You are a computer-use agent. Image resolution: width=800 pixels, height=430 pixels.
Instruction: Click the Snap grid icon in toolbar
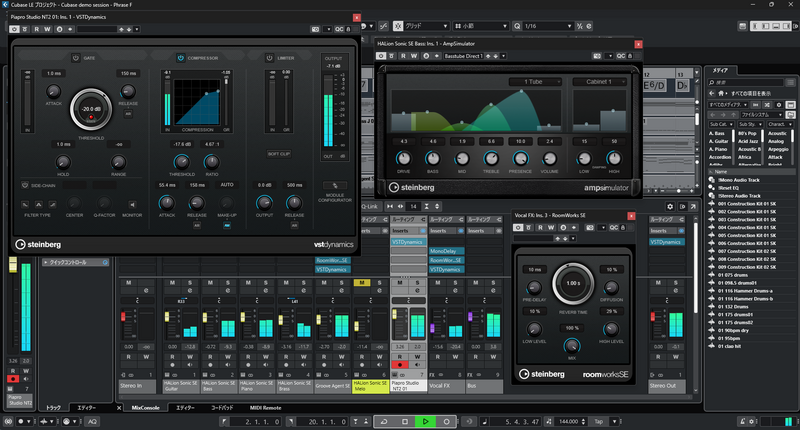[x=398, y=26]
